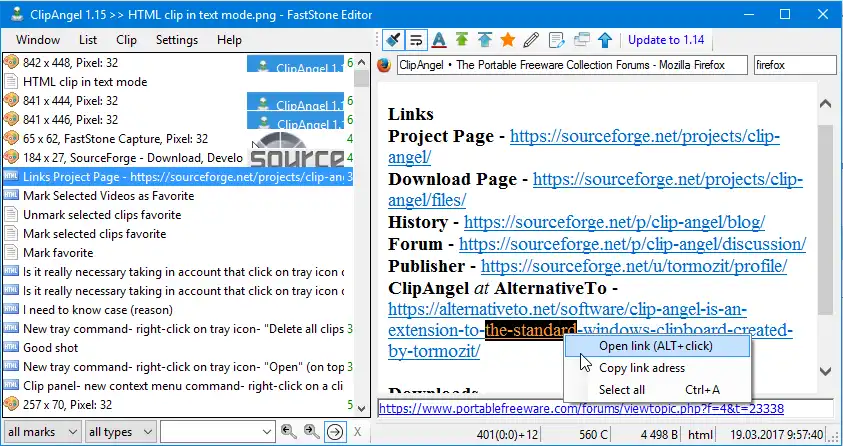Click the Forum discussion link
This screenshot has height=446, width=843.
(632, 244)
